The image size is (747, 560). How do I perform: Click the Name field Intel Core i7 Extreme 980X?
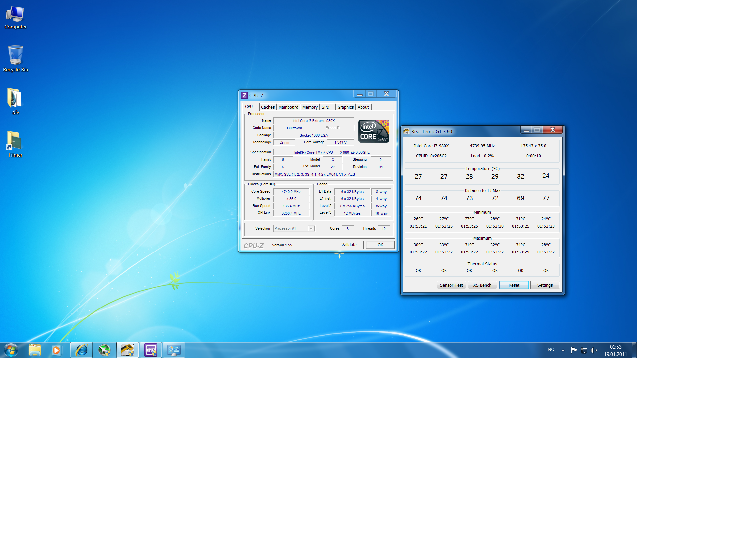[x=313, y=121]
